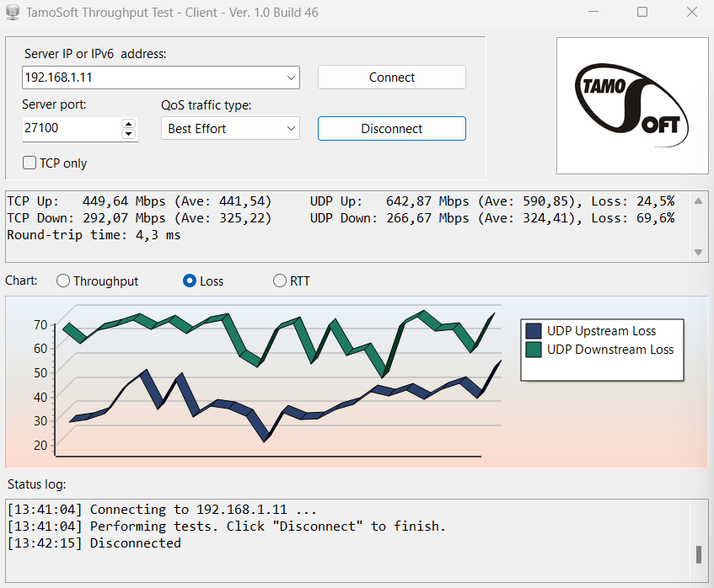
Task: Click the status log scrollbar thumb
Action: [699, 554]
